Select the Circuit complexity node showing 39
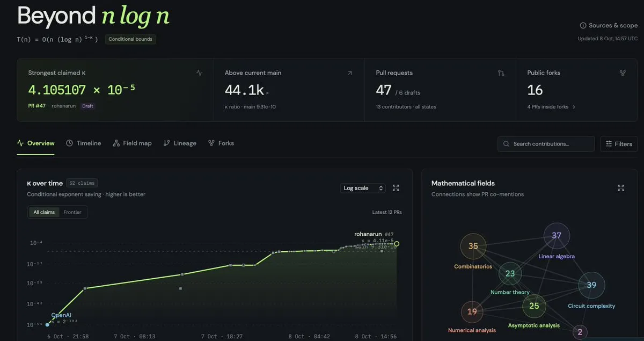 (591, 285)
